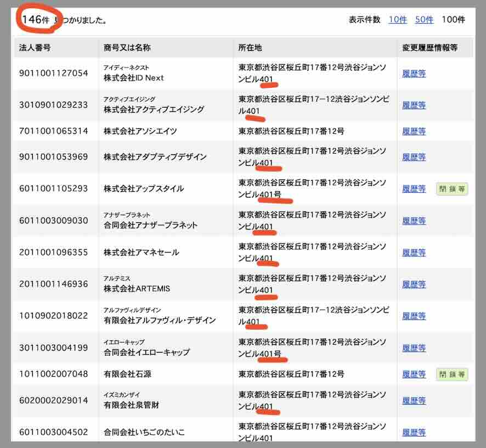Open 履歴等 for 株式会社ID Next

coord(413,73)
